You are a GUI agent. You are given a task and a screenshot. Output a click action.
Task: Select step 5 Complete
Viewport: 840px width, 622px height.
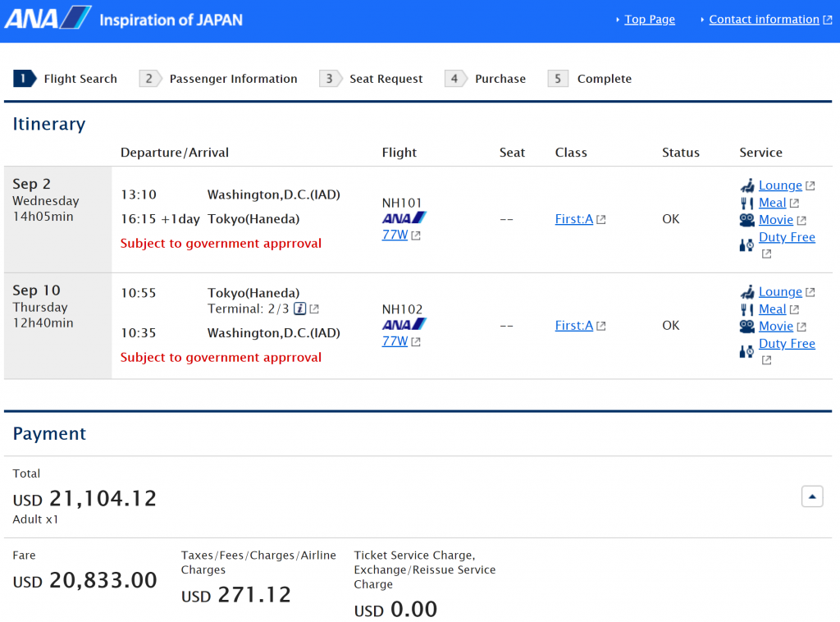(x=590, y=79)
